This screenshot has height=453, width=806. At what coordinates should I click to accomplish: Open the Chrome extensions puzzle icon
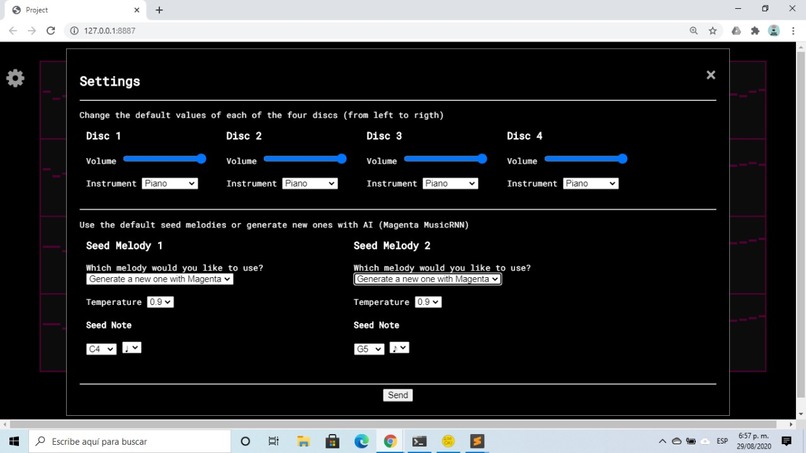click(x=755, y=31)
